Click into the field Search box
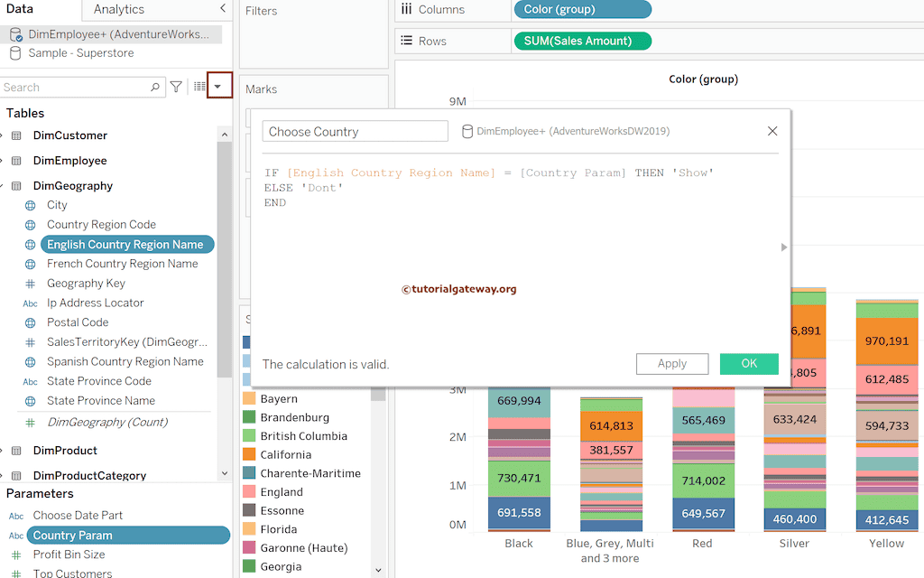The height and width of the screenshot is (578, 924). [x=82, y=88]
